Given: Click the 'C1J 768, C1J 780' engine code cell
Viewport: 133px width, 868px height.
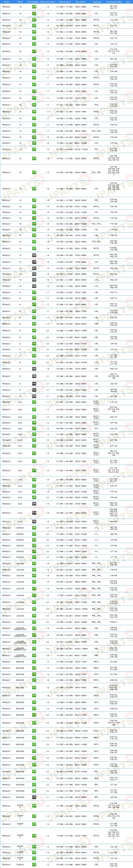Looking at the screenshot, I should pyautogui.click(x=113, y=824).
